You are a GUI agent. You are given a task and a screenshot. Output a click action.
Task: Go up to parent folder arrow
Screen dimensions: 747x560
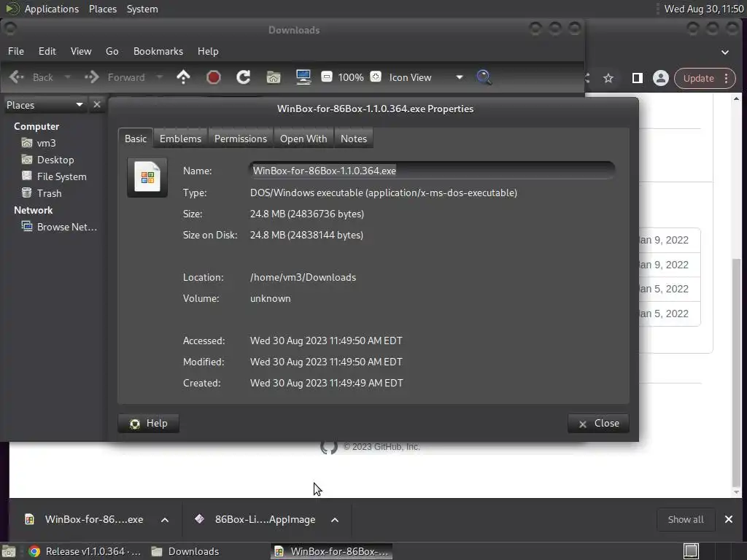(183, 77)
